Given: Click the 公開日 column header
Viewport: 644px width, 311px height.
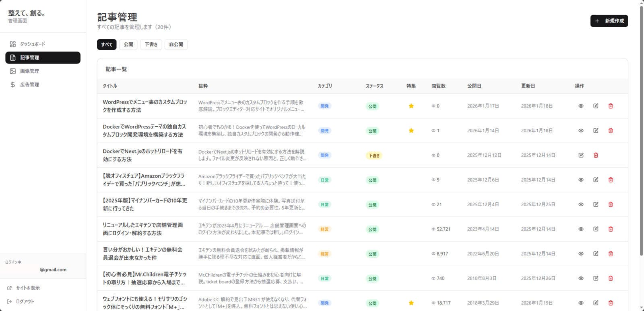Looking at the screenshot, I should pos(474,86).
